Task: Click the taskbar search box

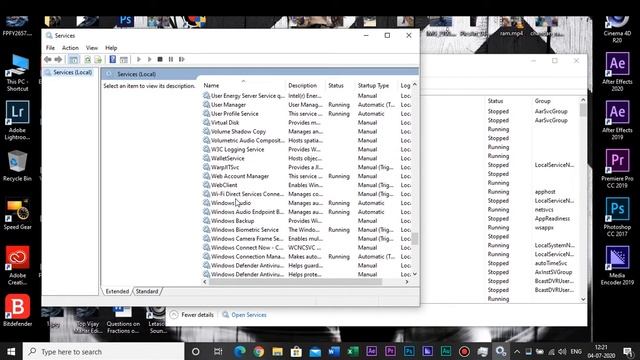Action: pos(104,351)
